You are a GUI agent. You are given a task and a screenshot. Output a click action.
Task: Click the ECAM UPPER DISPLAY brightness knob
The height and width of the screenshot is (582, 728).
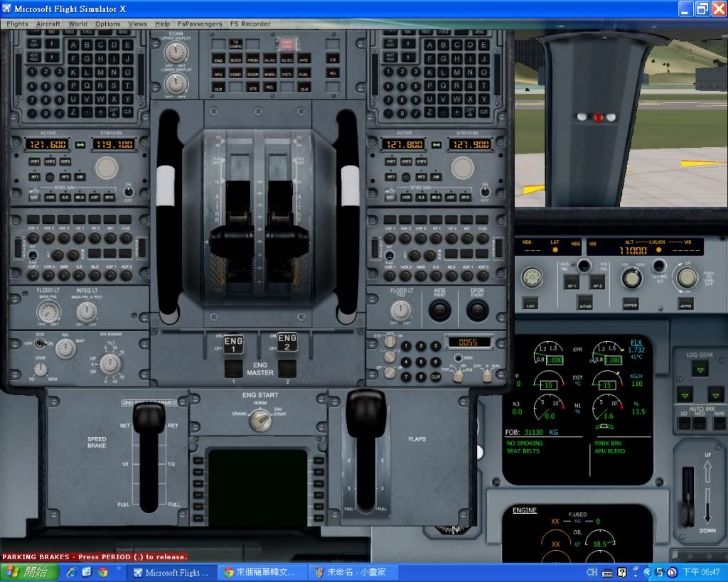click(176, 53)
